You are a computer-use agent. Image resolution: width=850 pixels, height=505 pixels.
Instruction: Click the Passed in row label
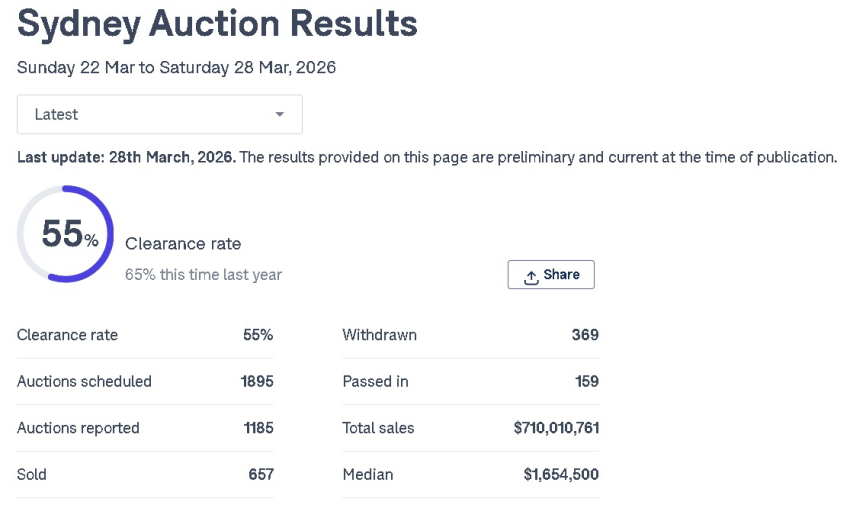point(375,381)
